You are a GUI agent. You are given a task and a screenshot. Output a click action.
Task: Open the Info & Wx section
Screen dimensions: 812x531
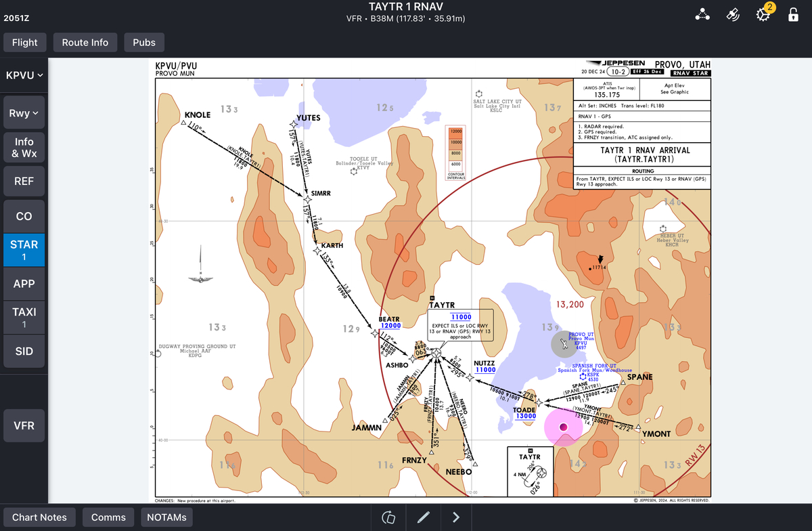(24, 148)
